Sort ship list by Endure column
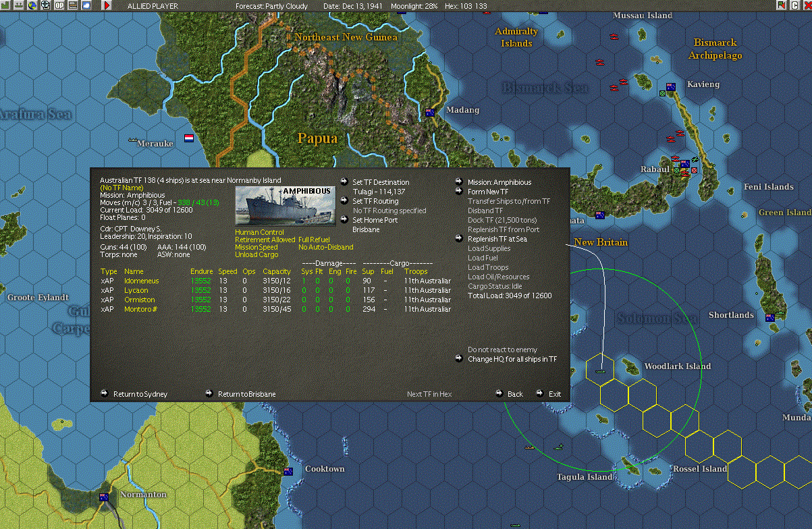 click(202, 271)
